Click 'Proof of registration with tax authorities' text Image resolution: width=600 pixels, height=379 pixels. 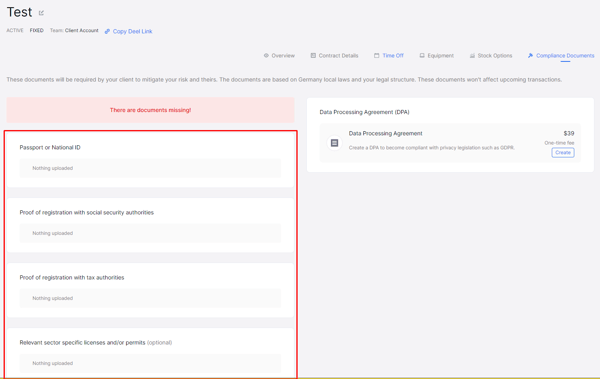tap(72, 278)
